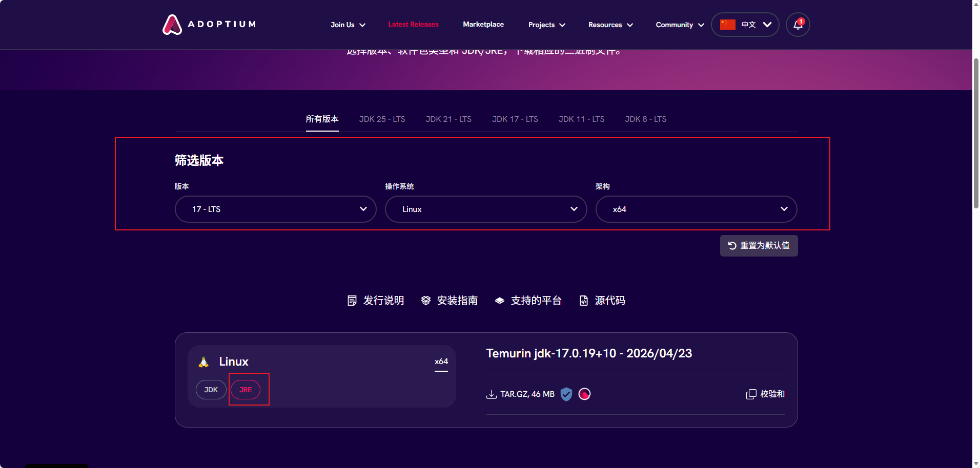The height and width of the screenshot is (468, 980).
Task: Click the reset arrow icon
Action: (732, 246)
